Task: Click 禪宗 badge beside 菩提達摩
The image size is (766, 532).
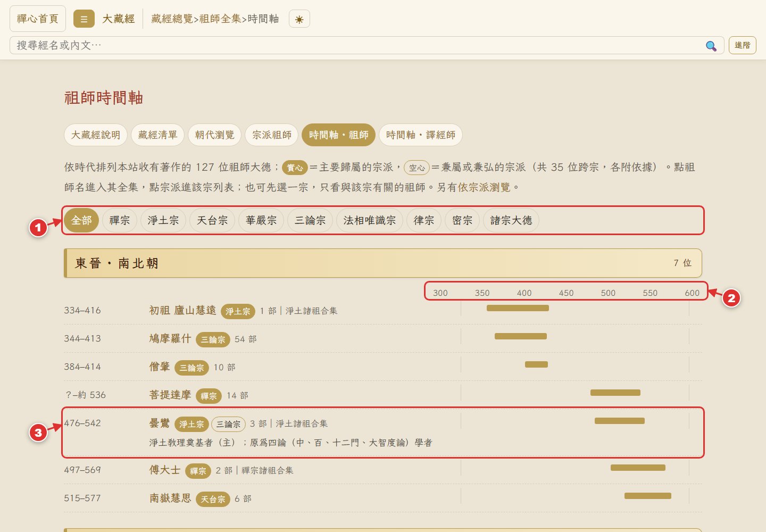Action: click(x=209, y=396)
